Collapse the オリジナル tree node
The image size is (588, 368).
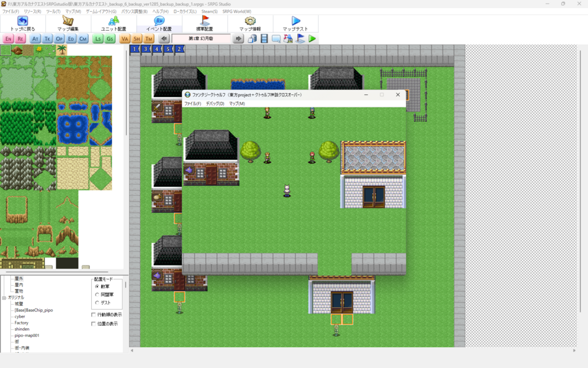[x=4, y=297]
